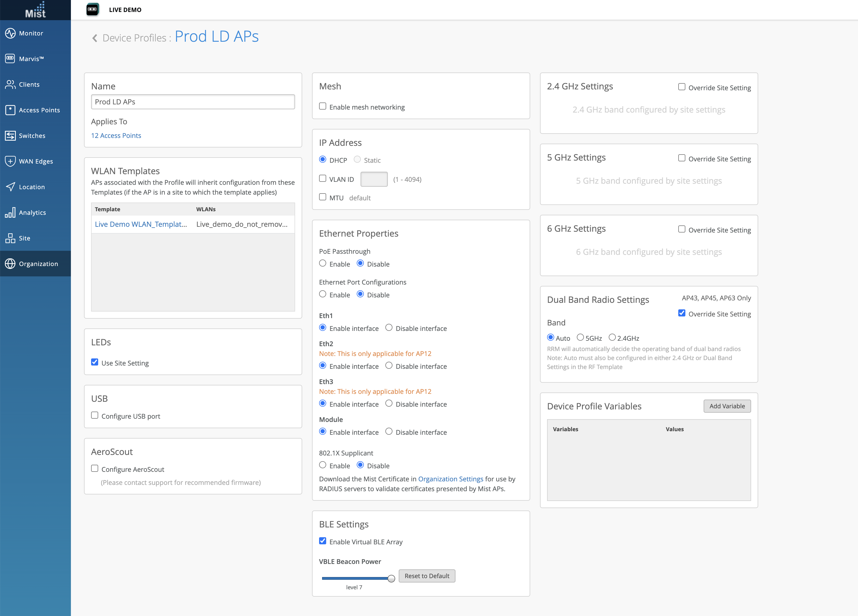This screenshot has width=858, height=616.
Task: Uncheck Enable Virtual BLE Array
Action: tap(323, 541)
